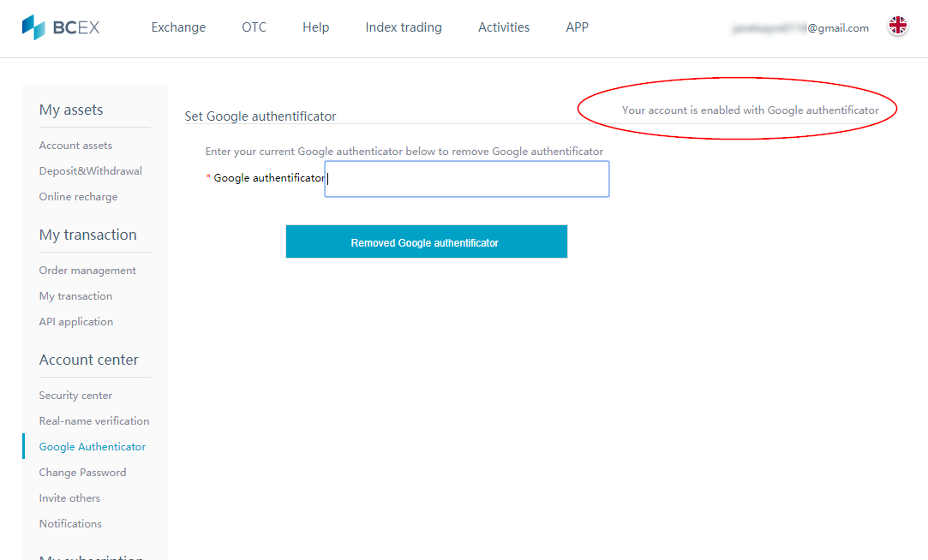
Task: Open Real-name verification
Action: [94, 421]
